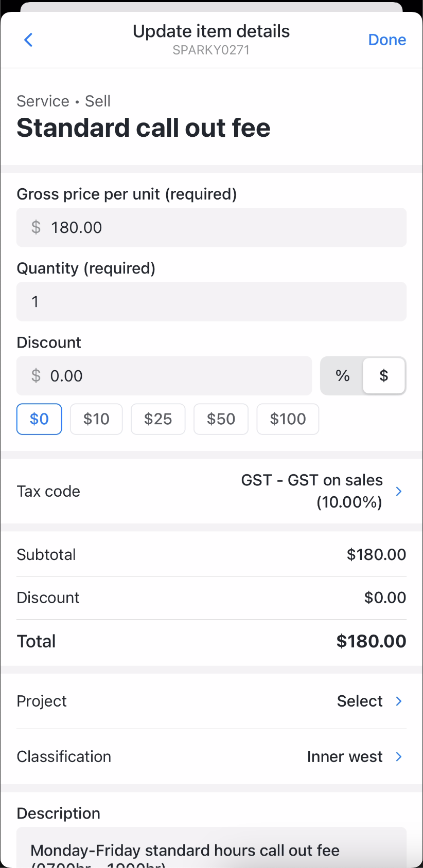Edit the call out fee Description text
423x868 pixels.
point(211,849)
